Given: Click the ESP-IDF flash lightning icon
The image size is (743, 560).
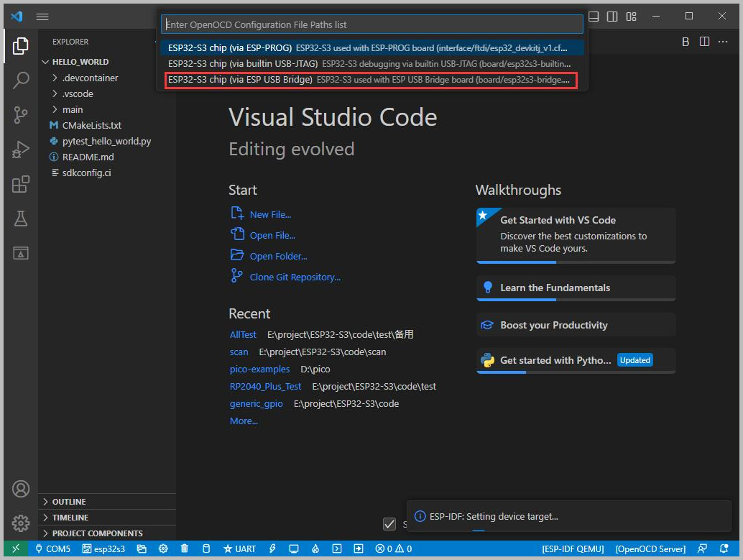Looking at the screenshot, I should [x=273, y=549].
